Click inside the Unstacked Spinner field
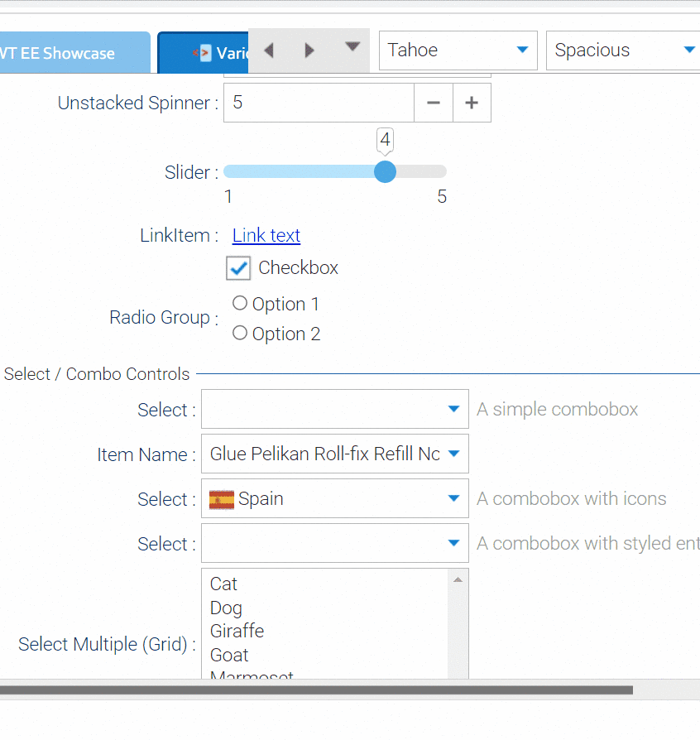700x740 pixels. (319, 103)
